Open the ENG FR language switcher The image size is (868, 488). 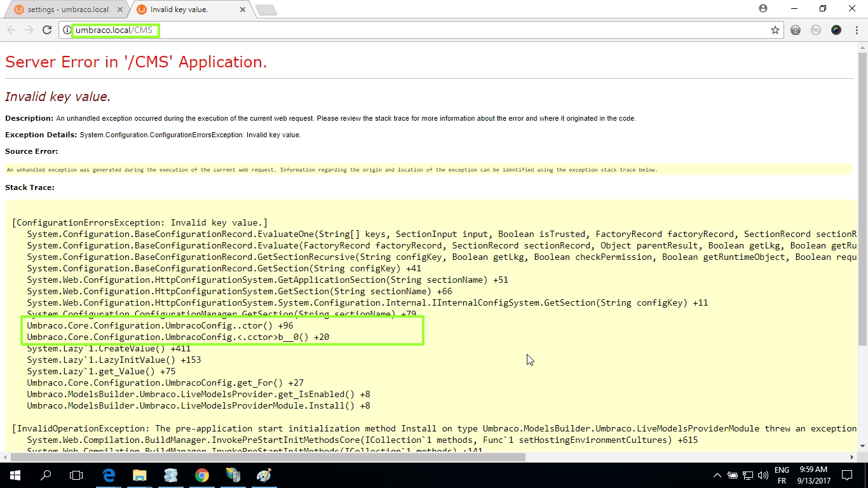coord(781,475)
